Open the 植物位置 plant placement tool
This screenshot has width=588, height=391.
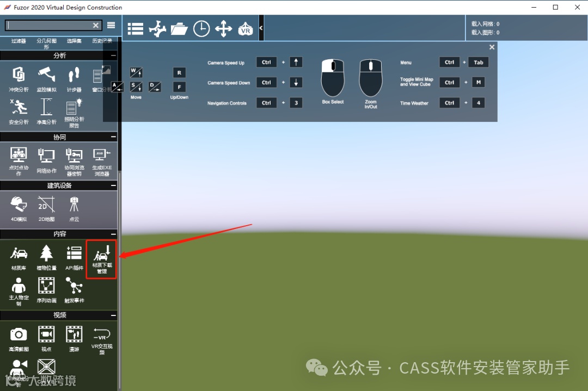click(x=46, y=258)
